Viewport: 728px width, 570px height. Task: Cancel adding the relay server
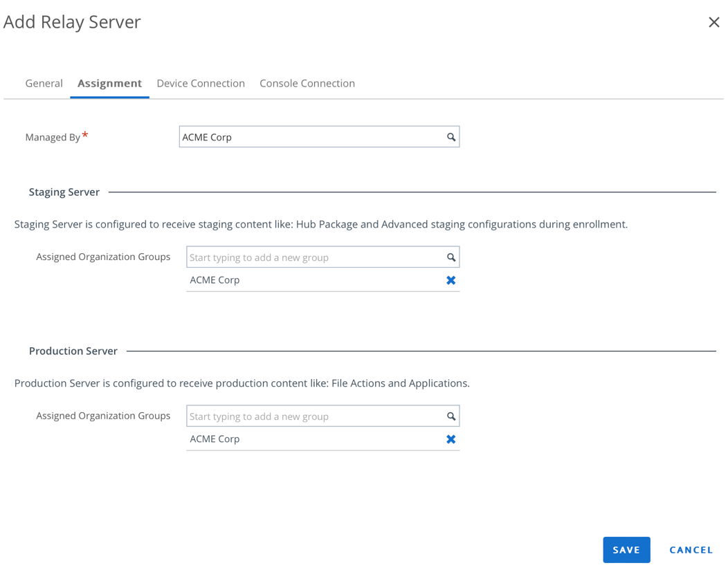pyautogui.click(x=691, y=550)
